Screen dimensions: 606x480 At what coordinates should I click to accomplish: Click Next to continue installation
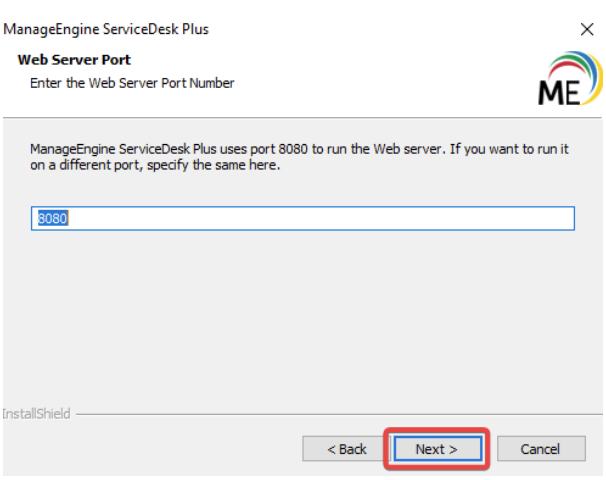coord(436,449)
